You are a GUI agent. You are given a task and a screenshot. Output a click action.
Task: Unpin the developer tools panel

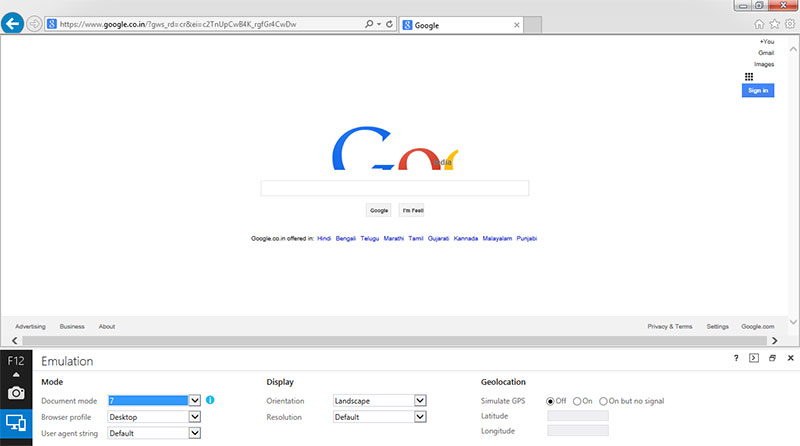coord(772,358)
